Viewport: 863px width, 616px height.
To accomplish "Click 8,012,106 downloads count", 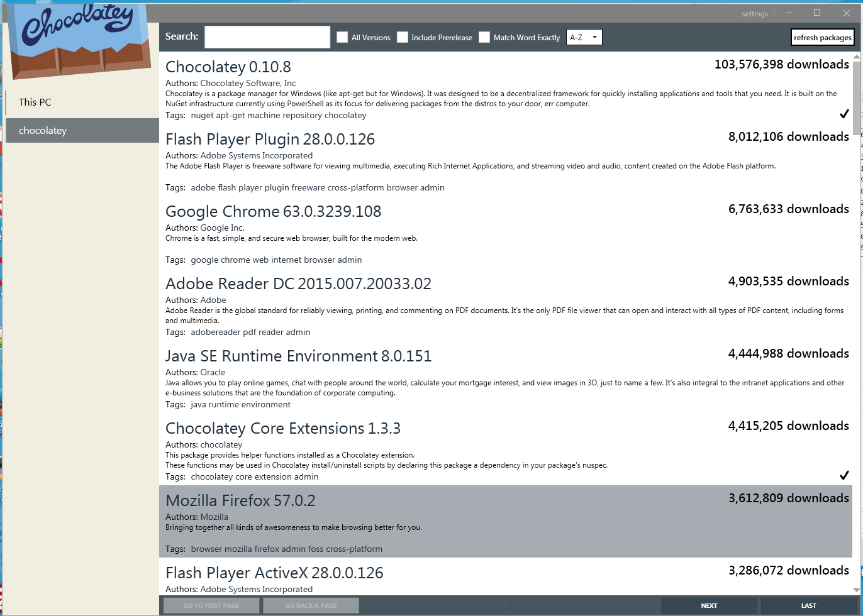I will (x=789, y=136).
